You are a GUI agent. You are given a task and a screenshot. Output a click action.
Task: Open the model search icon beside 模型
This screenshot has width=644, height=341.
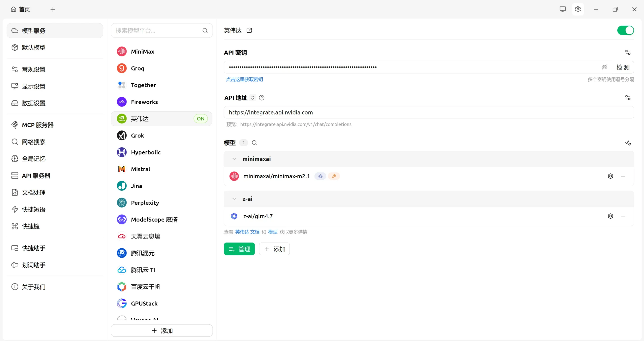click(254, 143)
